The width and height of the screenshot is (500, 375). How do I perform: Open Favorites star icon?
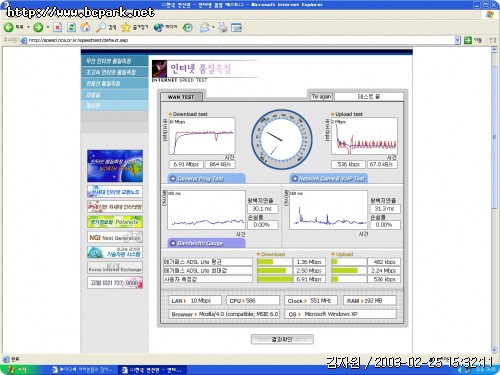pyautogui.click(x=126, y=27)
